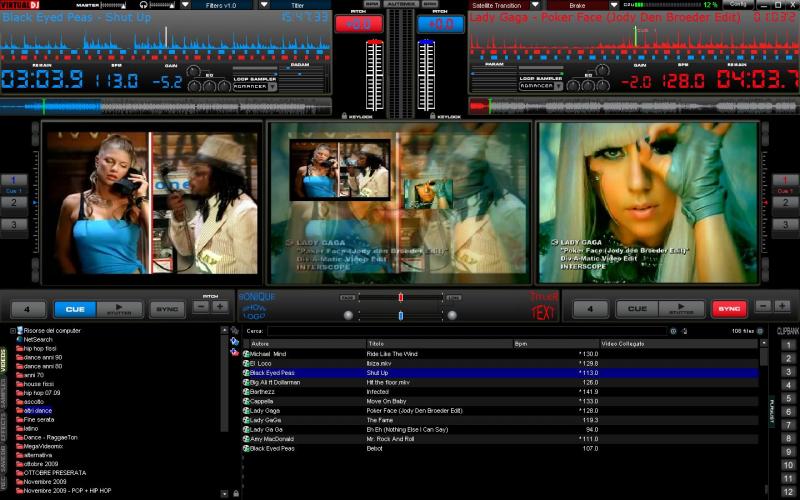Expand the Risorse del computer tree node
This screenshot has width=800, height=500.
tap(13, 331)
